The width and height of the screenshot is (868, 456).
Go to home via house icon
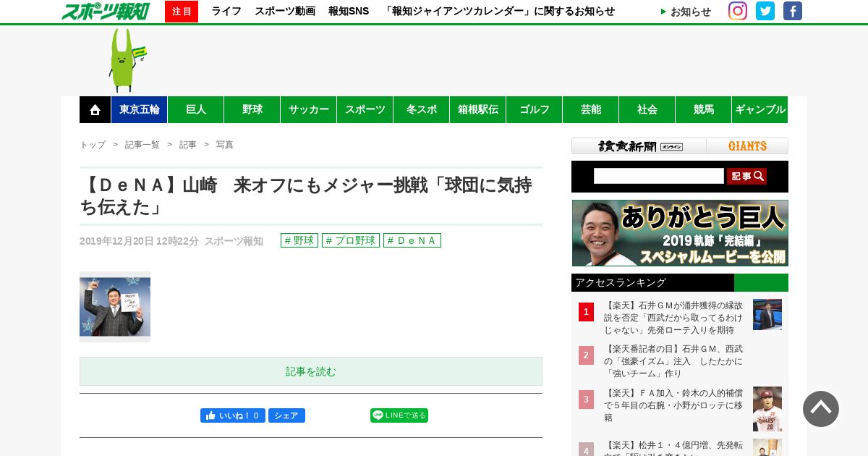pos(95,109)
